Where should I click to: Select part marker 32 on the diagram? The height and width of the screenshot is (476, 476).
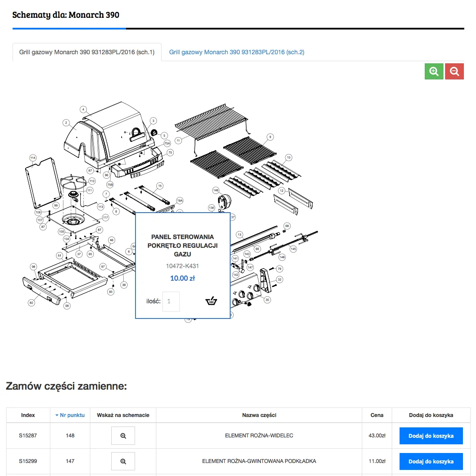tap(279, 279)
